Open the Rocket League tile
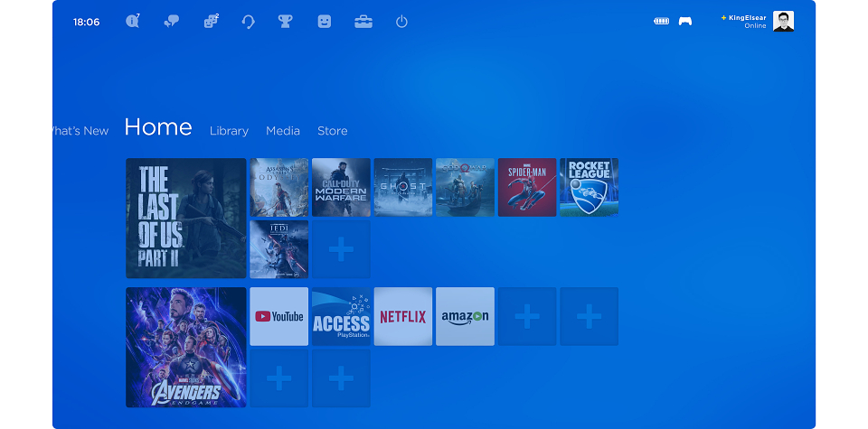This screenshot has height=429, width=868. pyautogui.click(x=589, y=188)
